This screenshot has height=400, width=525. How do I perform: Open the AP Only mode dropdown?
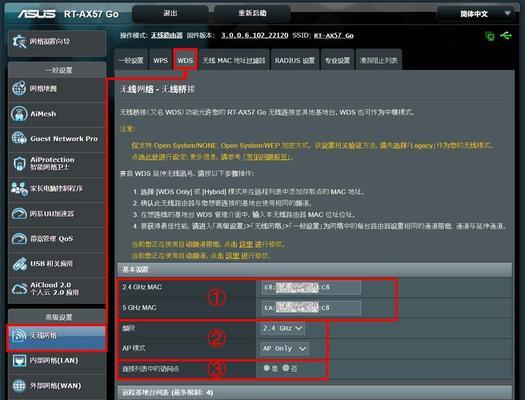(x=285, y=348)
